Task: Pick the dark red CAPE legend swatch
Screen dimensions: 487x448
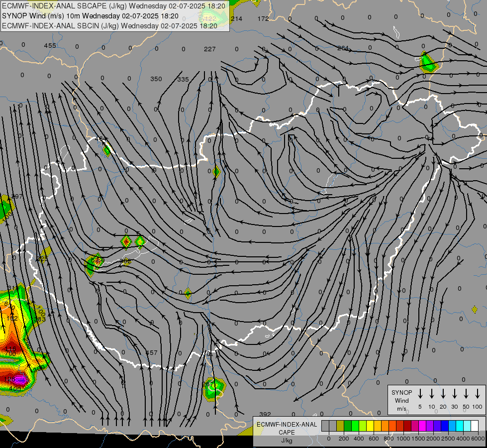Action: click(407, 426)
